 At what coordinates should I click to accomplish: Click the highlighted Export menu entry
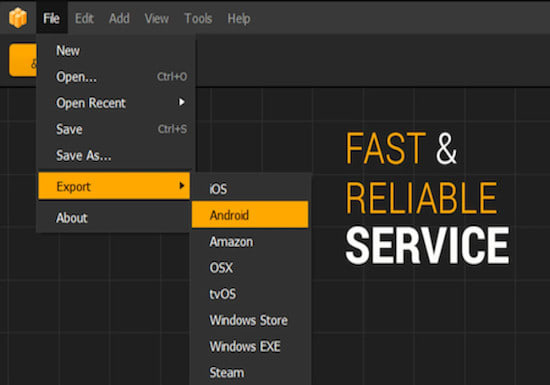tap(114, 186)
